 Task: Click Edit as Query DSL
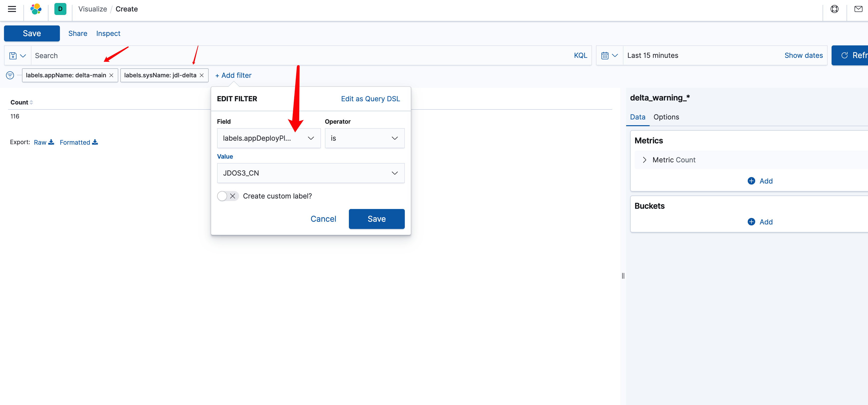(x=370, y=99)
